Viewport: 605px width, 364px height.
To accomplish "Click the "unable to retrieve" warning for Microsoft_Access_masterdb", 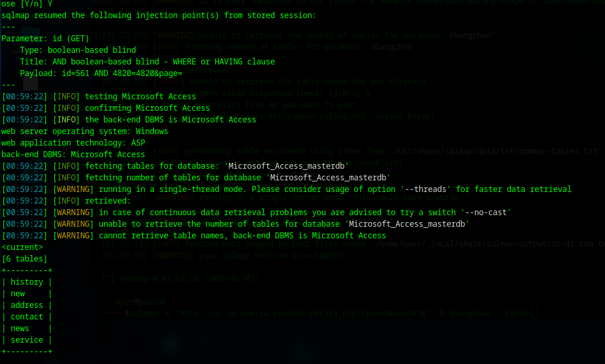I will [x=236, y=224].
